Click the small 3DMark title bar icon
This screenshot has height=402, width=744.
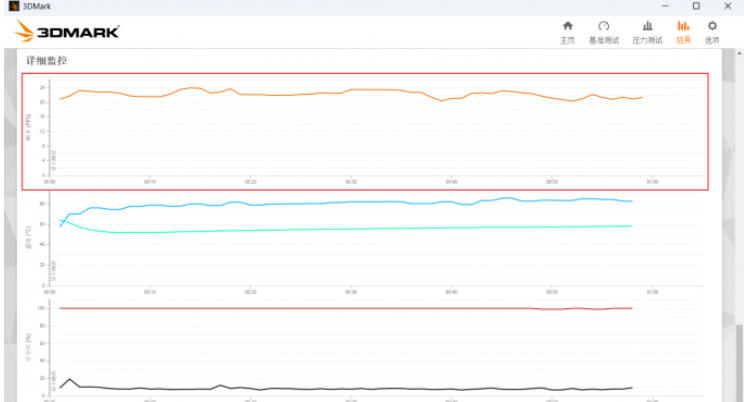(12, 6)
